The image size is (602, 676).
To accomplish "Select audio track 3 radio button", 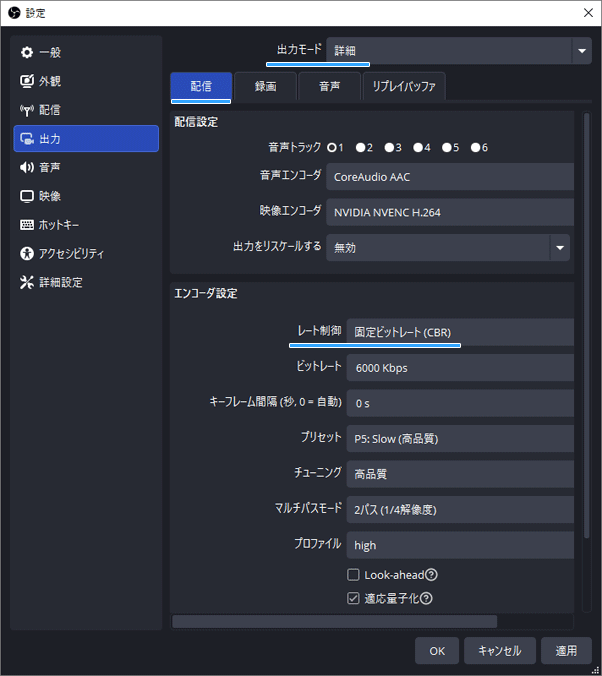I will (389, 148).
